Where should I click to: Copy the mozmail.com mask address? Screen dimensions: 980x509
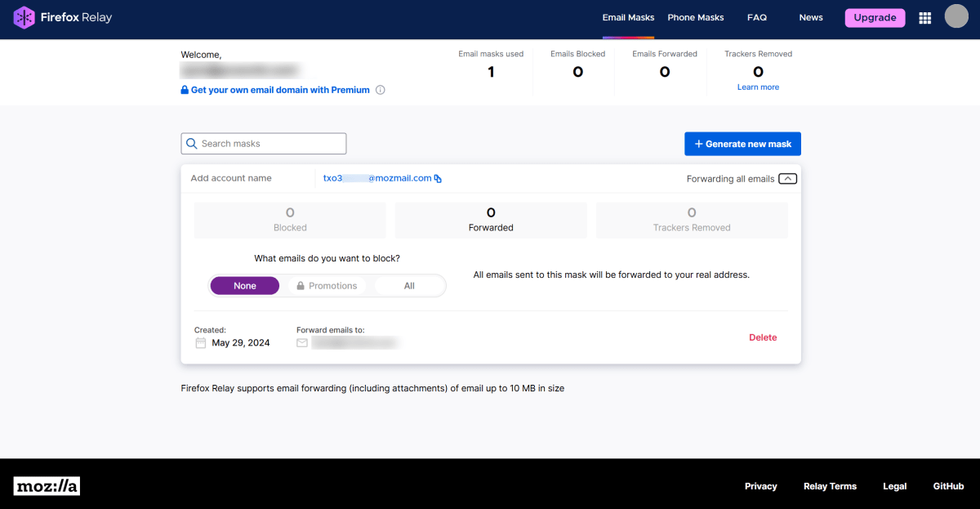click(x=438, y=178)
